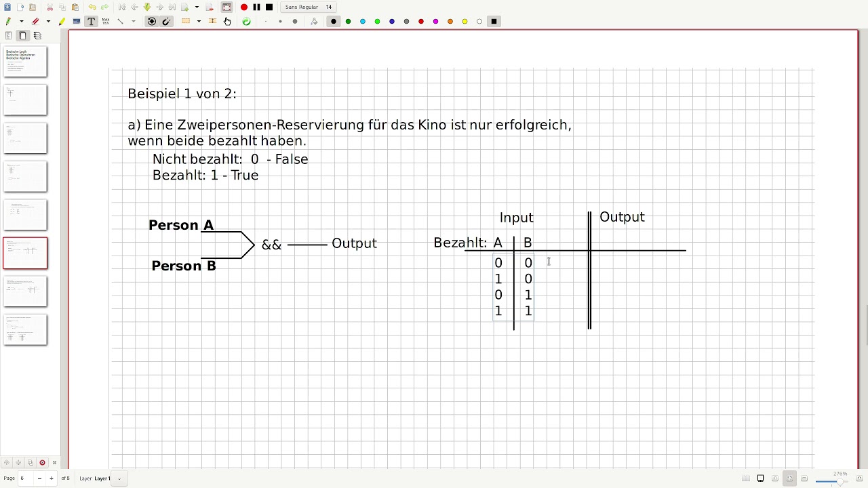The image size is (868, 488).
Task: Click the page number field
Action: pyautogui.click(x=25, y=479)
